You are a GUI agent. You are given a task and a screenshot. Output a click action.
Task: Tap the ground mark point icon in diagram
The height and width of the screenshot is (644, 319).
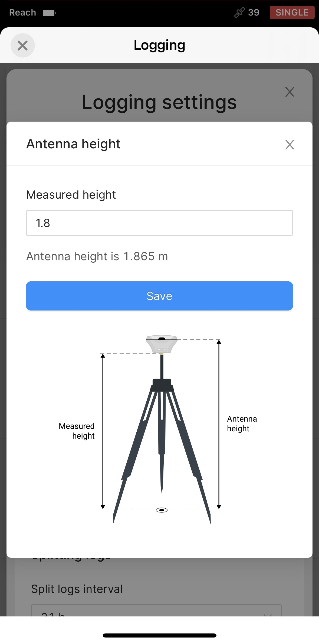click(x=162, y=510)
